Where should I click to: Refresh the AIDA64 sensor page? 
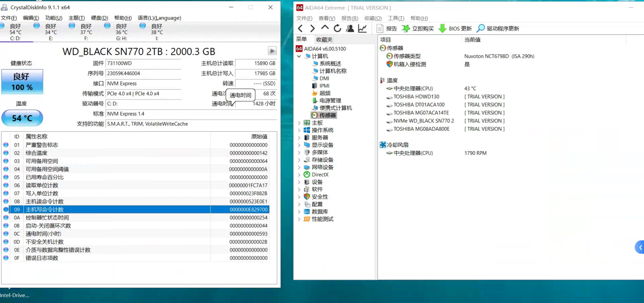337,28
